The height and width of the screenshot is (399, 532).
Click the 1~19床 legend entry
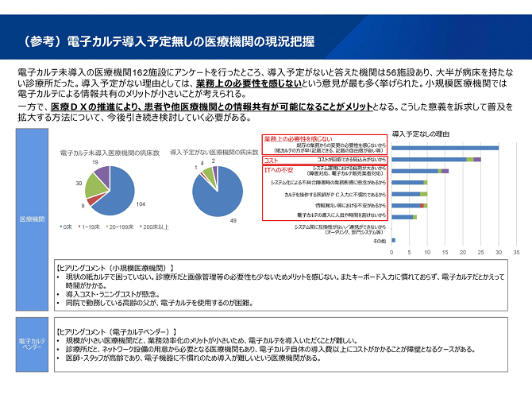pos(89,227)
